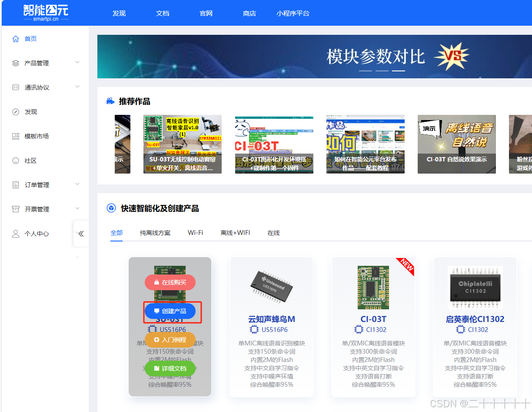This screenshot has height=412, width=532.
Task: Open SU-03T无线控制电动窗帘 video thumbnail
Action: (x=183, y=144)
